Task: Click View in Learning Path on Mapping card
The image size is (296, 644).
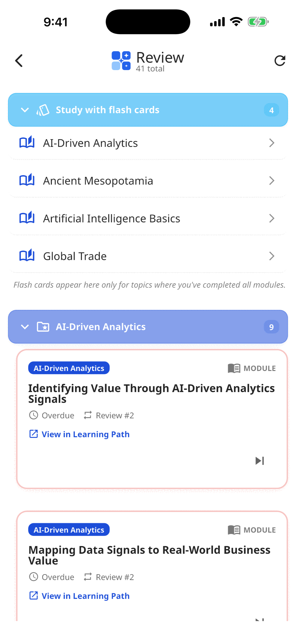Action: 85,596
